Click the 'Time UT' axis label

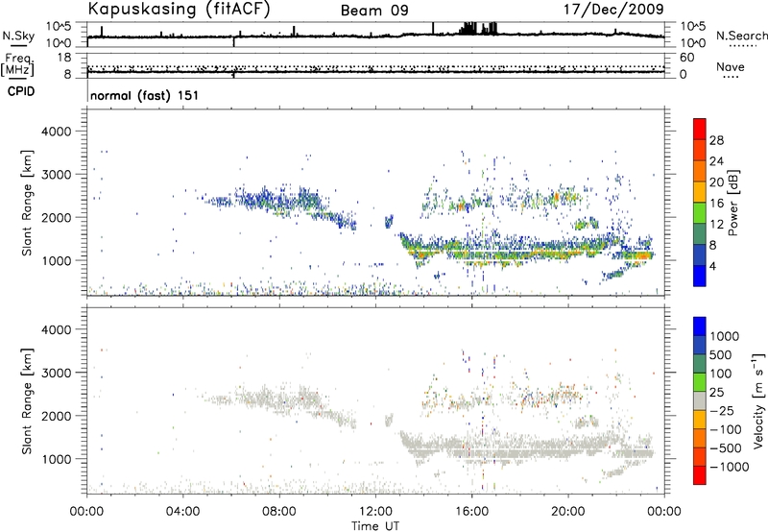pos(375,526)
